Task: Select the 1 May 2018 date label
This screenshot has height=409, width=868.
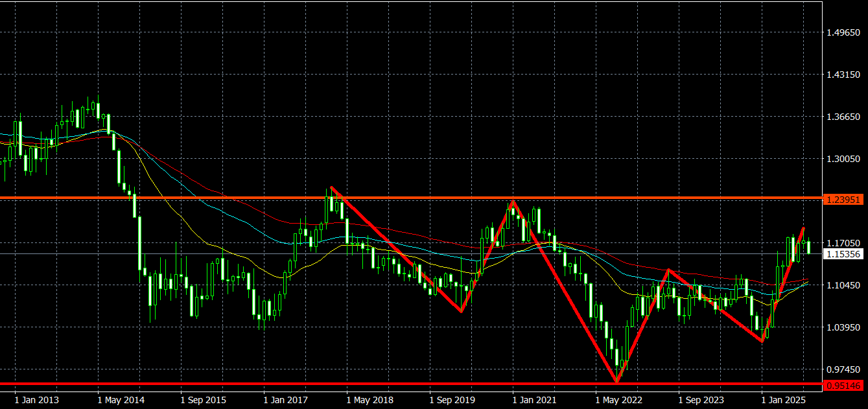Action: click(370, 400)
